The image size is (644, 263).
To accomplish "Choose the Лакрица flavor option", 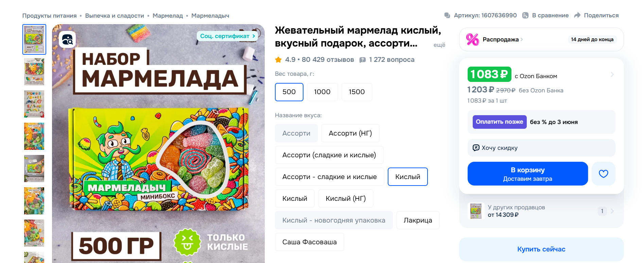I will pos(418,220).
